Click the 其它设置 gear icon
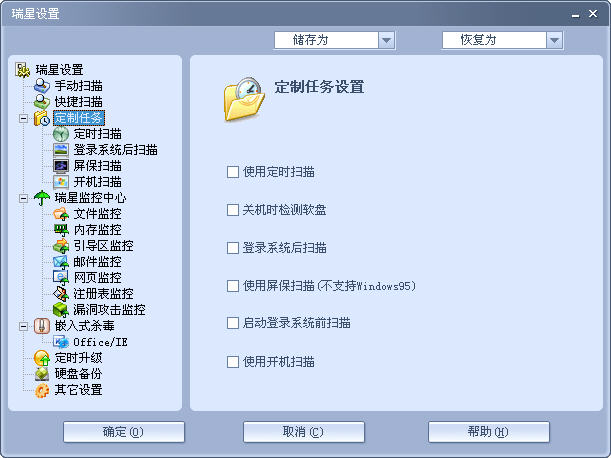611x458 pixels. coord(42,390)
